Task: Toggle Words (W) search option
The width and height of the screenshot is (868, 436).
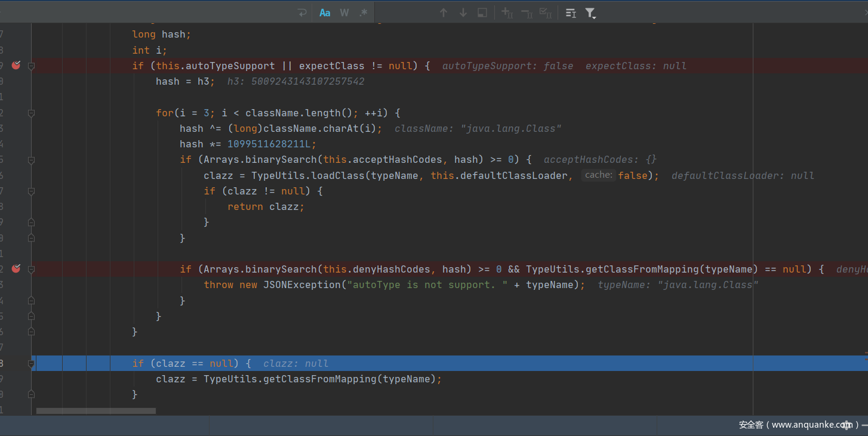Action: click(344, 13)
